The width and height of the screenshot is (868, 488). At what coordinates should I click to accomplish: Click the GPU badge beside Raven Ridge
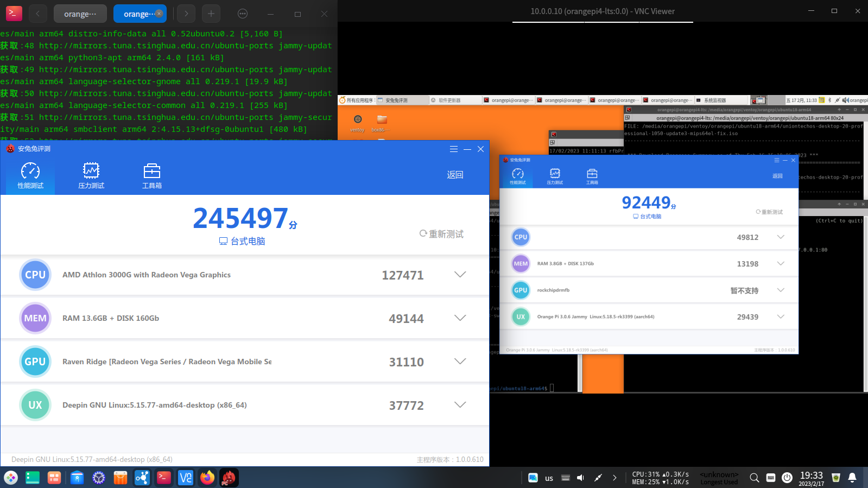pos(35,362)
